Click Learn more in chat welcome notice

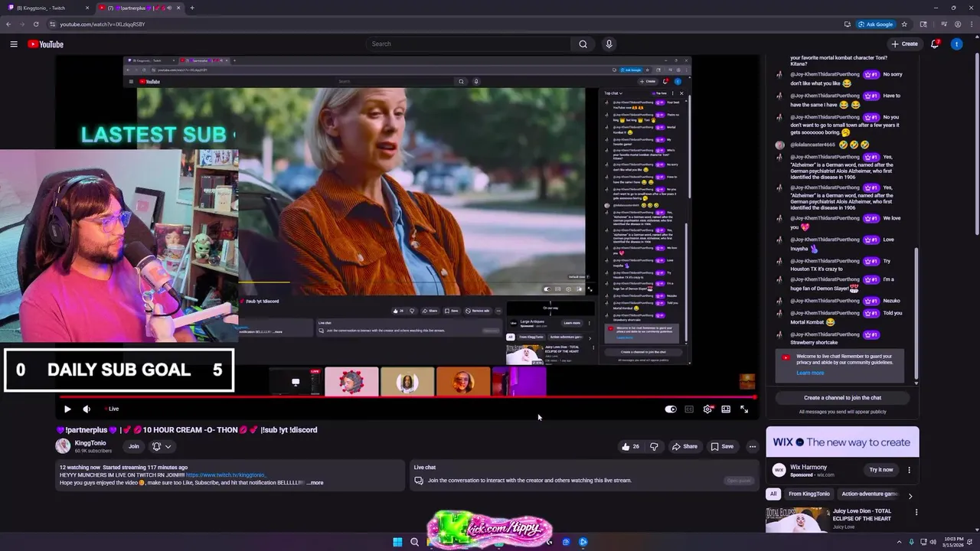810,373
